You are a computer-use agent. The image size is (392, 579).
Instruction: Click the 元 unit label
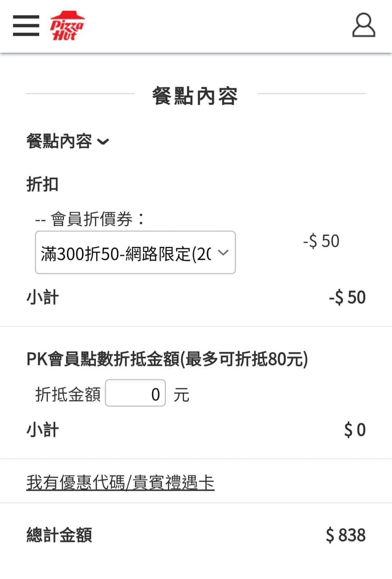[181, 394]
